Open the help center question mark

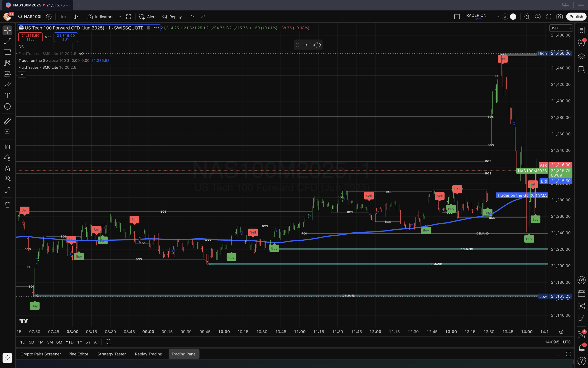(x=581, y=361)
